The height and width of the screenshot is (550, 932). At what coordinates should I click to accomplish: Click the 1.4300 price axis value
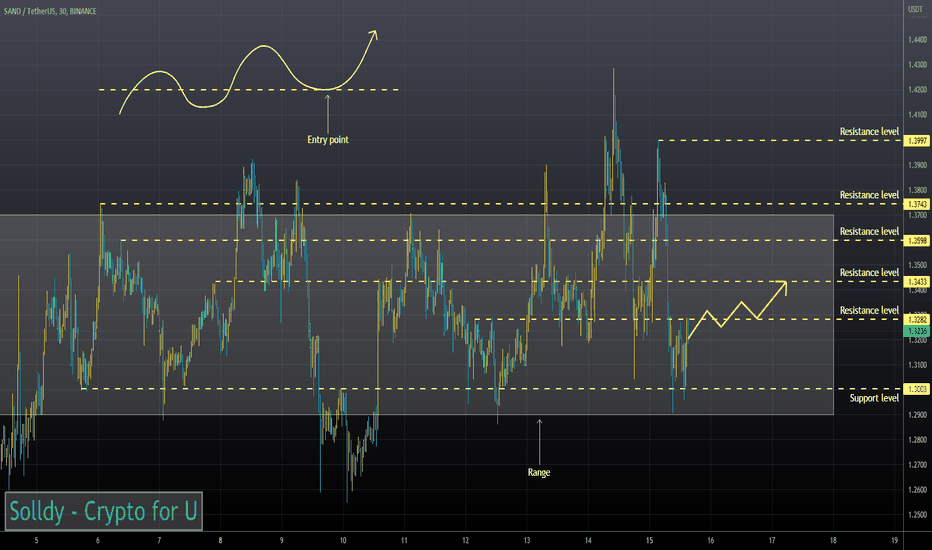918,65
